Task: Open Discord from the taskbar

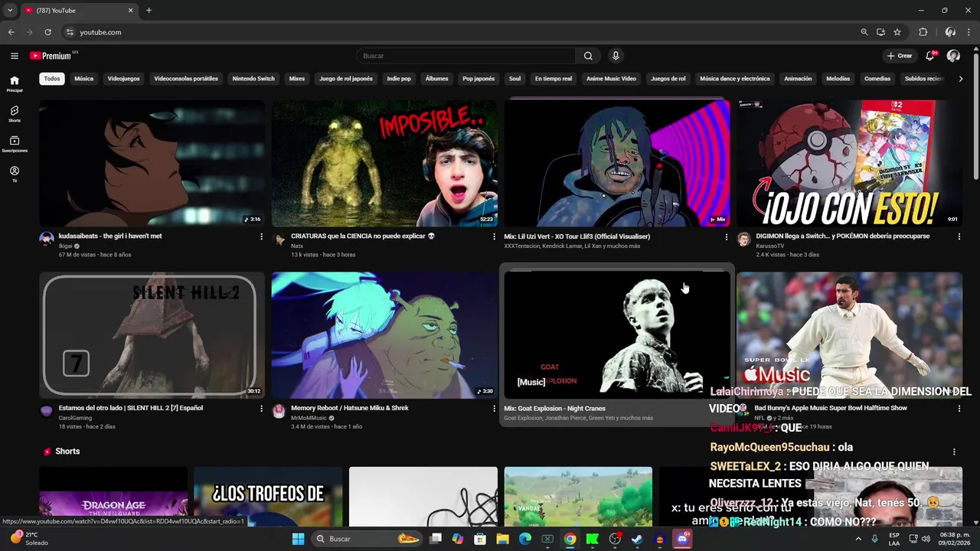Action: pyautogui.click(x=682, y=539)
